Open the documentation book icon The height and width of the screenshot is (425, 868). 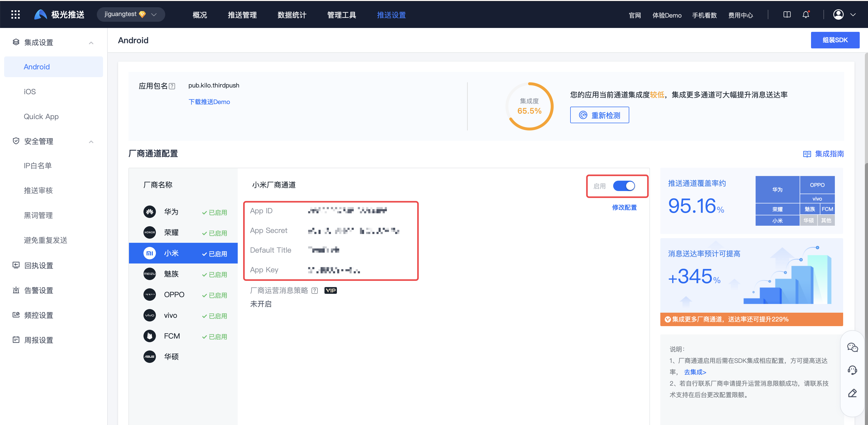pos(787,14)
